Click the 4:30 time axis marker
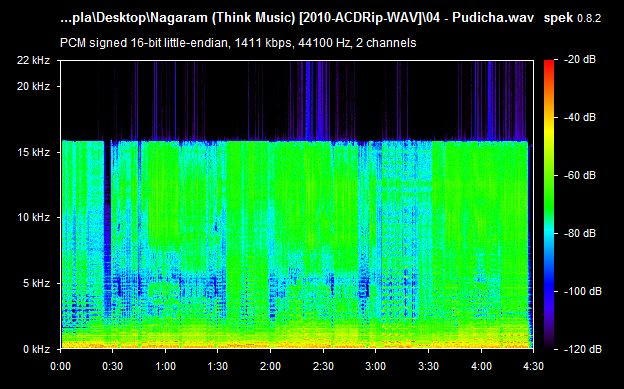This screenshot has height=389, width=624. point(533,366)
